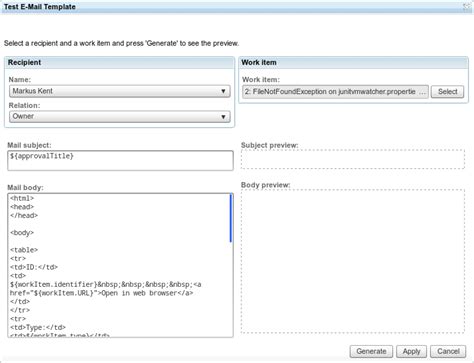Screen dimensions: 474x363
Task: Click the Subject preview box
Action: (353, 159)
